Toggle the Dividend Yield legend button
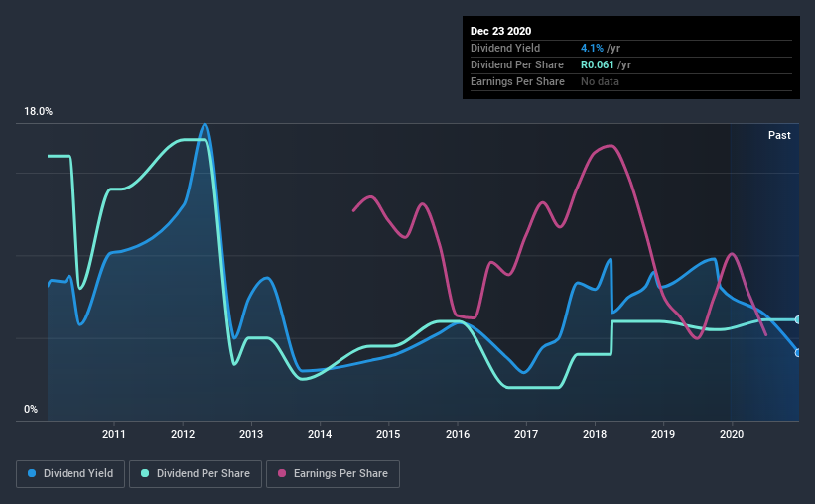Viewport: 815px width, 504px height. click(x=70, y=474)
